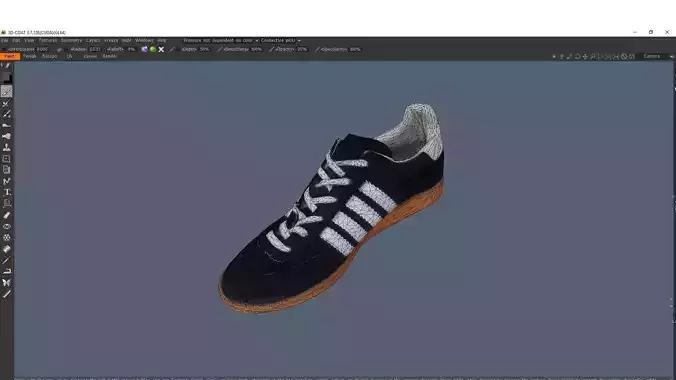Select the wheel-shaped tool icon
The width and height of the screenshot is (676, 380).
[x=6, y=238]
